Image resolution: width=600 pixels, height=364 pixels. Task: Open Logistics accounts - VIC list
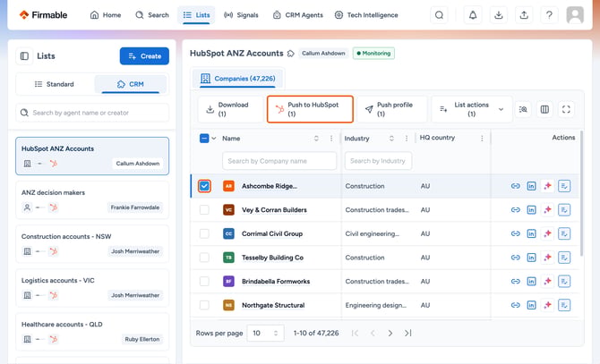point(92,288)
